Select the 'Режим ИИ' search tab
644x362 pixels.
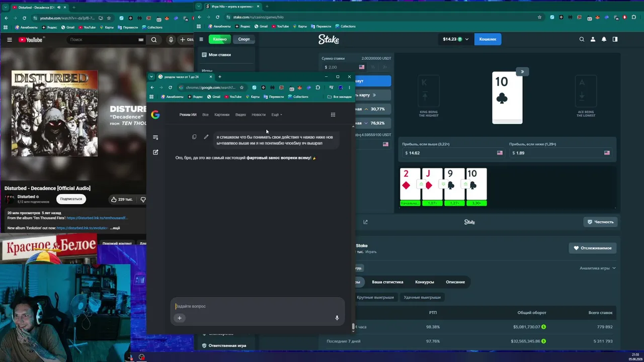click(188, 115)
